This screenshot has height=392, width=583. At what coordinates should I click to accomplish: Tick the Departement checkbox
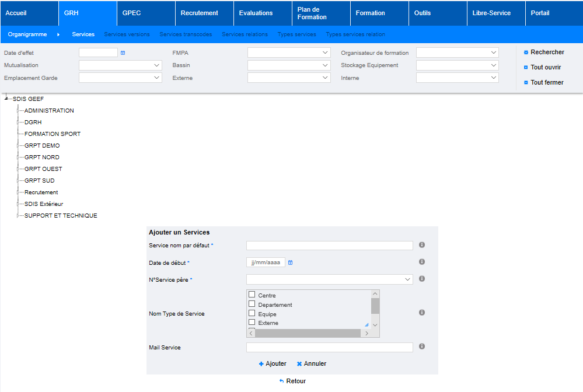(252, 304)
